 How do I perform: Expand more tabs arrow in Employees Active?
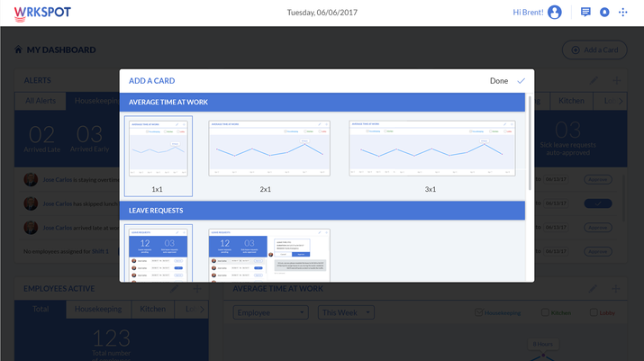202,310
